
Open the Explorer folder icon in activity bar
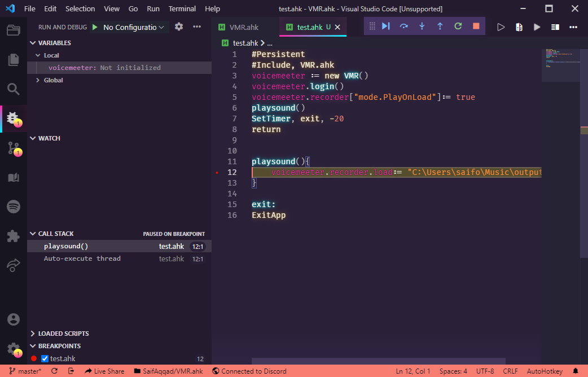click(x=14, y=30)
